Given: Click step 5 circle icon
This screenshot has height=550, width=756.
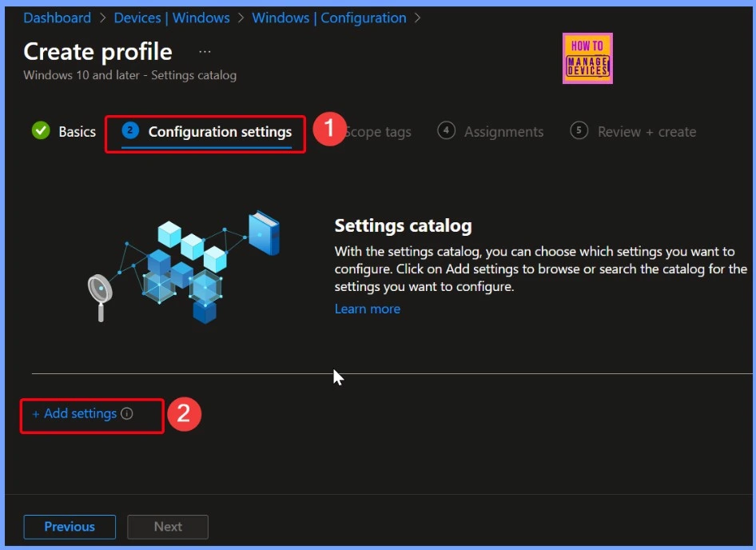Looking at the screenshot, I should 579,130.
